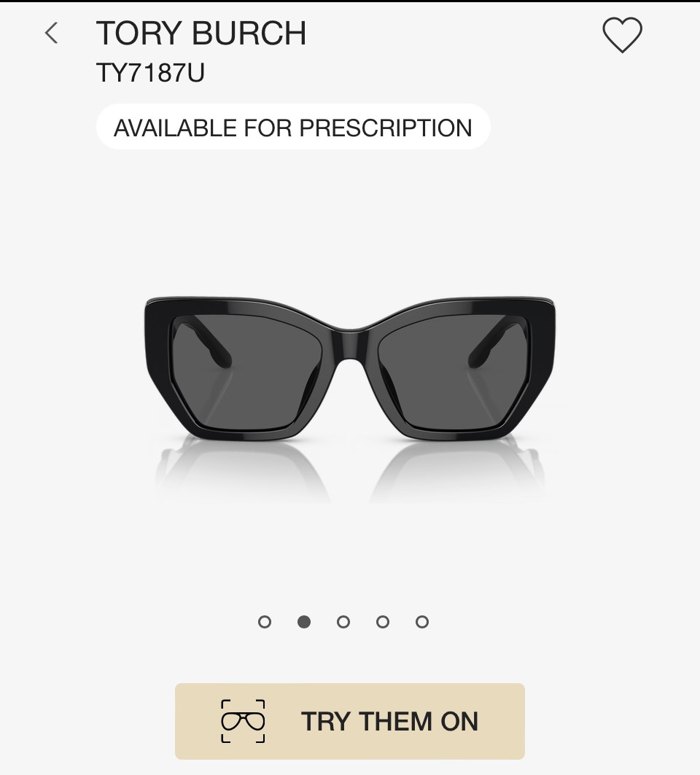This screenshot has width=700, height=775.
Task: Select the filled second carousel dot
Action: 304,622
